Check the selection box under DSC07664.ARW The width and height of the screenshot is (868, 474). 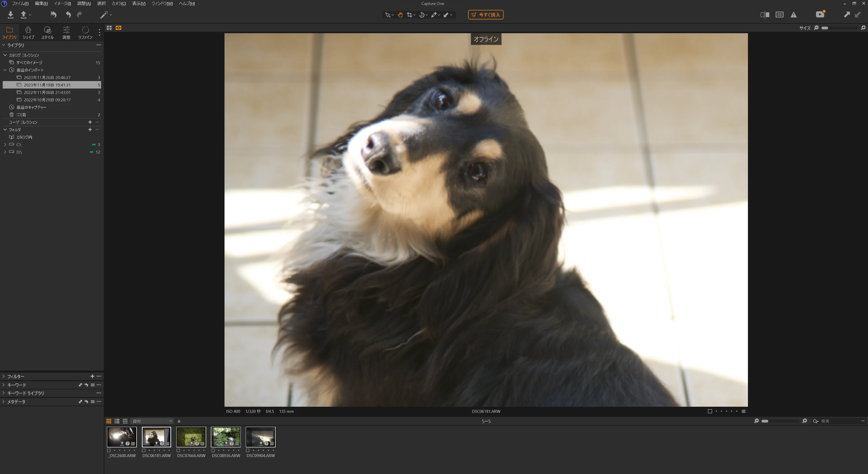coord(178,451)
